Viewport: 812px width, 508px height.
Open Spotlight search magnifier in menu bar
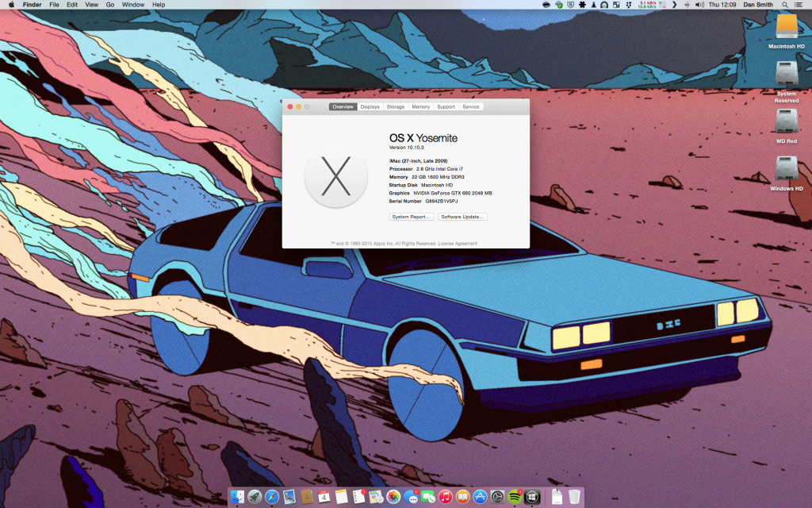[x=785, y=5]
